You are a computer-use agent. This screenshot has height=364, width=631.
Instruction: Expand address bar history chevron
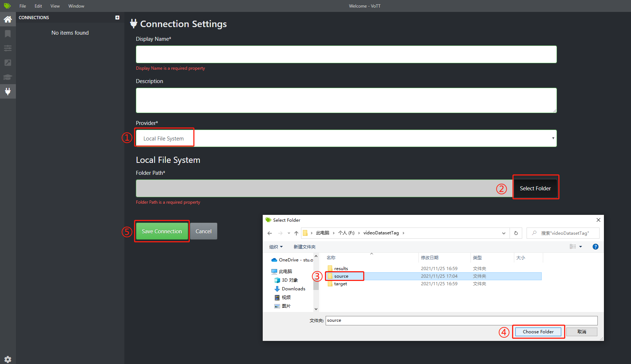[x=504, y=233]
